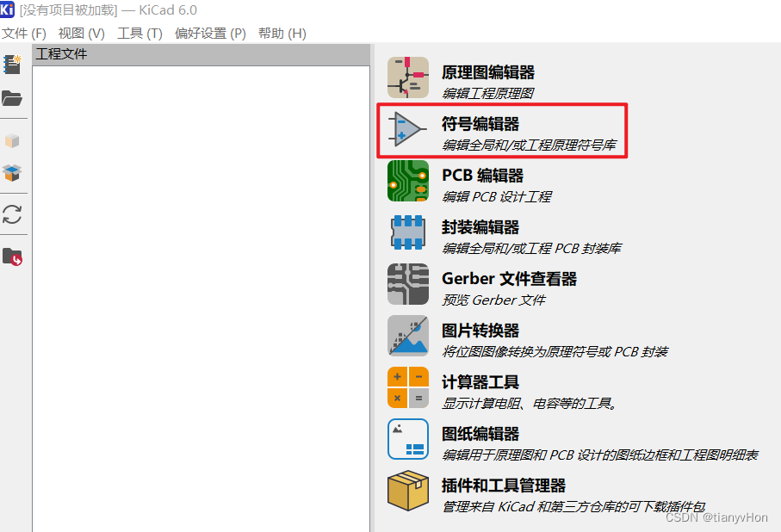Open the orange Calculator Tools icon
Screen dimensions: 781x532
408,387
